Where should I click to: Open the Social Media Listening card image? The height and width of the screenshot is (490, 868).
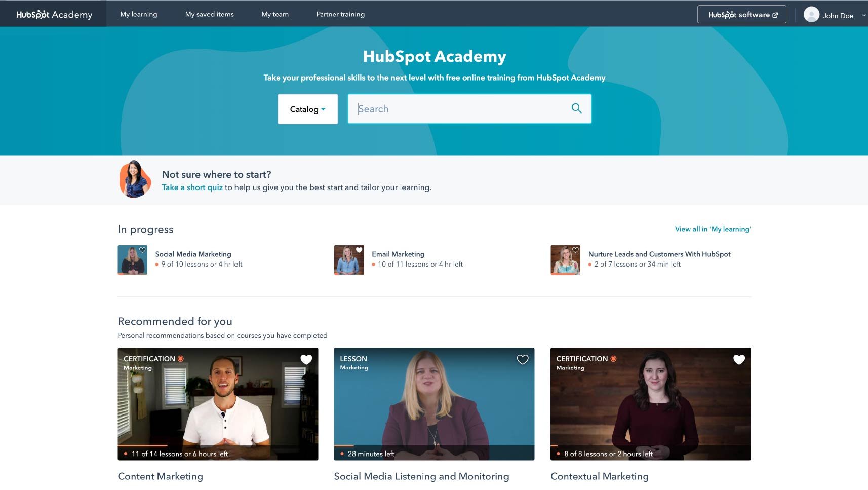434,404
